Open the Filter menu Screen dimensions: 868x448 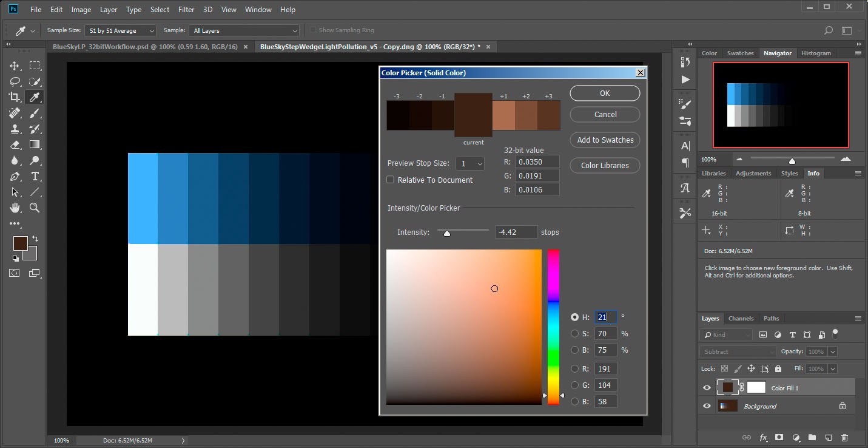tap(186, 10)
